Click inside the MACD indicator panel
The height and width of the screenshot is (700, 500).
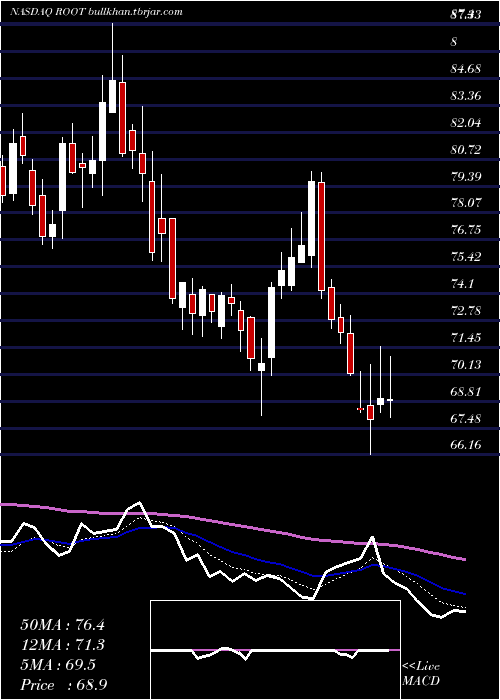[x=275, y=650]
